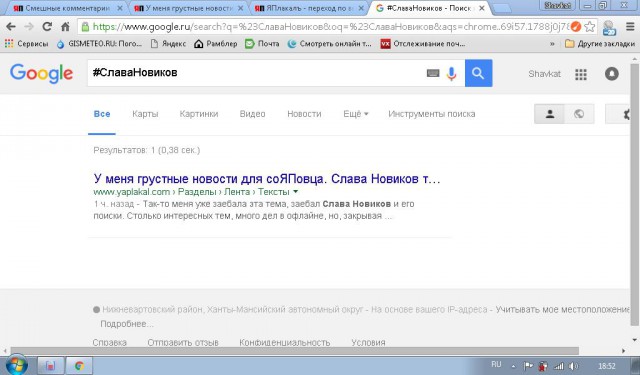
Task: Open the Конфиденциальность footer link
Action: pos(284,342)
